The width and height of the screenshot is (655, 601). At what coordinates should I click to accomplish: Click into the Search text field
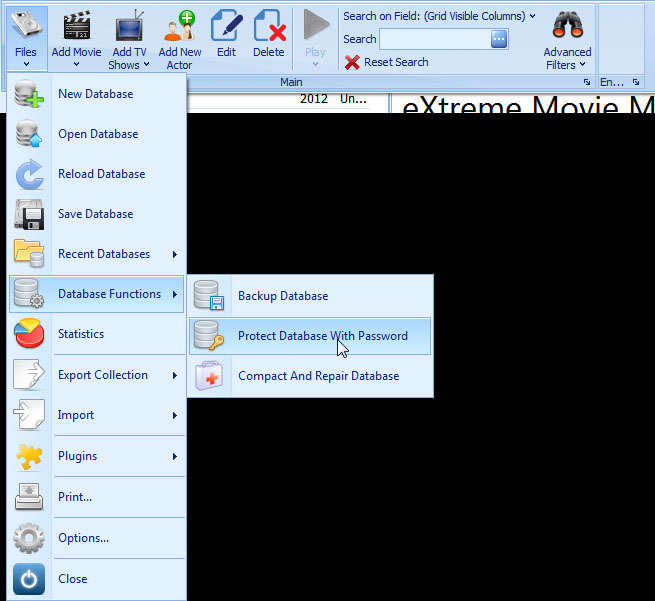pyautogui.click(x=434, y=39)
